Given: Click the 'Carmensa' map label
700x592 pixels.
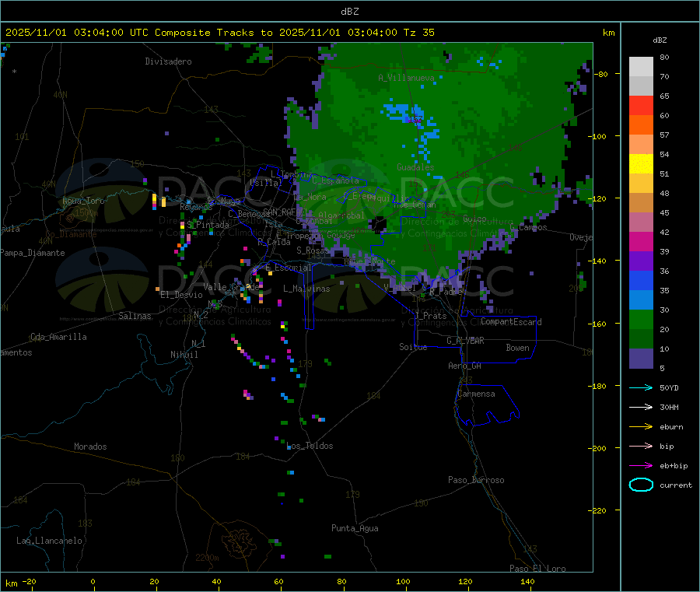Looking at the screenshot, I should [x=476, y=394].
